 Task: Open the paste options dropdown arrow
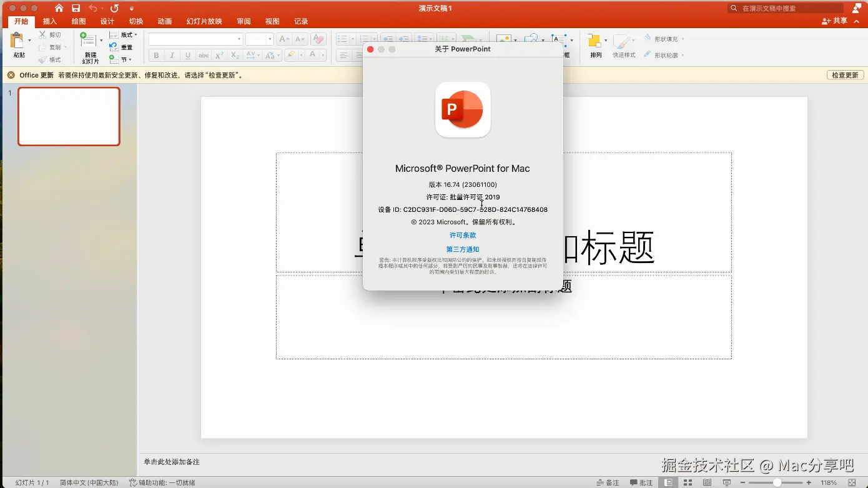click(29, 41)
